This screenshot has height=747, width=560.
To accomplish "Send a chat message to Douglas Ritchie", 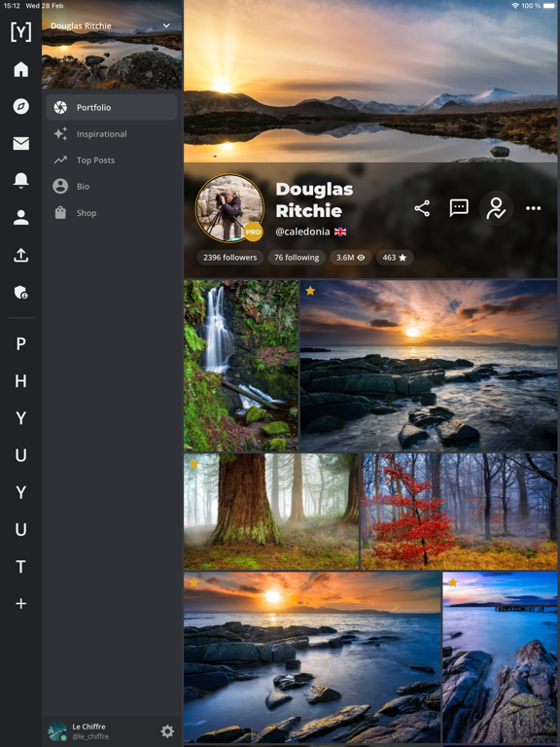I will click(459, 208).
